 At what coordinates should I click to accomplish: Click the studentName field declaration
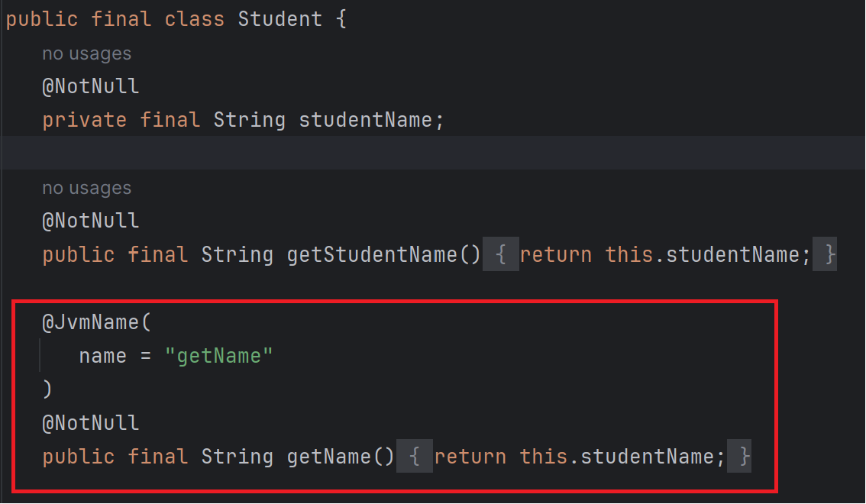(x=365, y=121)
